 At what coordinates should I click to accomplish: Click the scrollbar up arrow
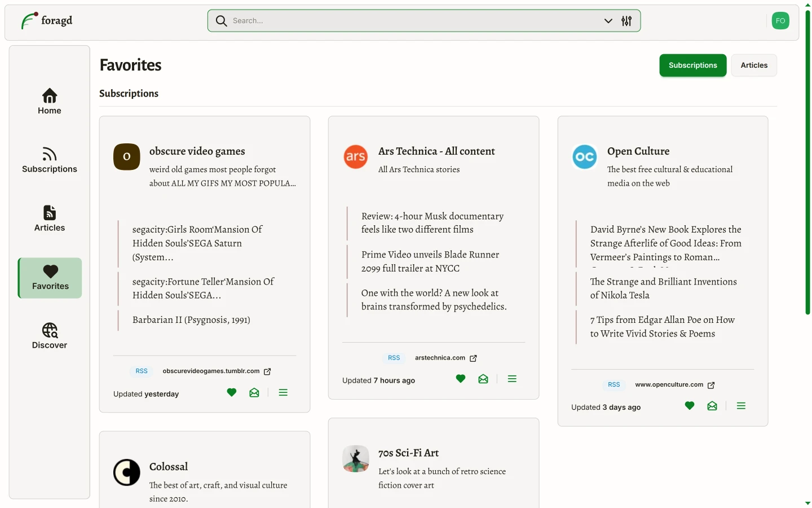[x=807, y=5]
